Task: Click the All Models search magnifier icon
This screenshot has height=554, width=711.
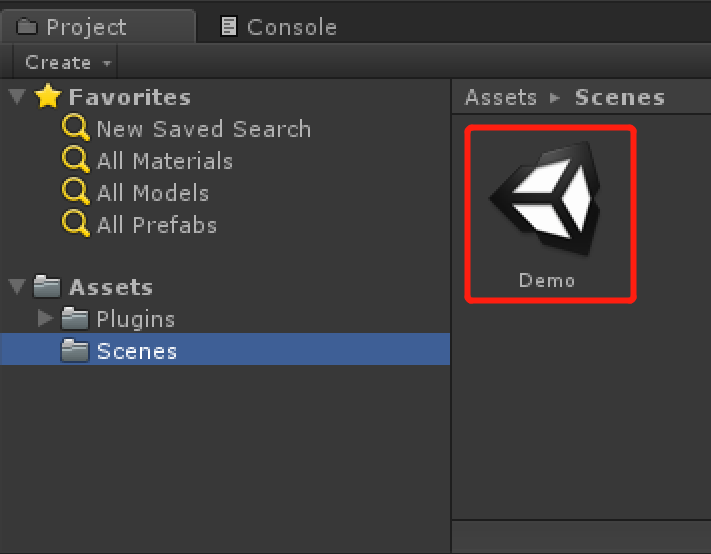Action: tap(75, 192)
